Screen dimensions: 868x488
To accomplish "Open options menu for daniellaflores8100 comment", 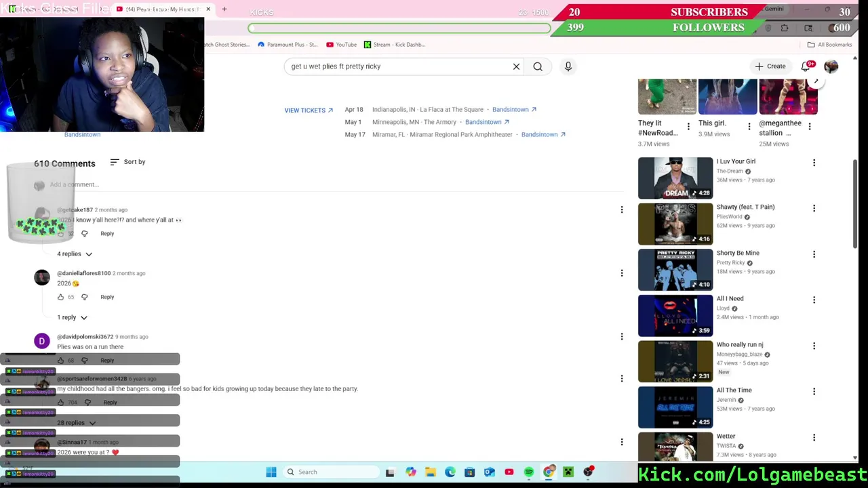I will (622, 273).
